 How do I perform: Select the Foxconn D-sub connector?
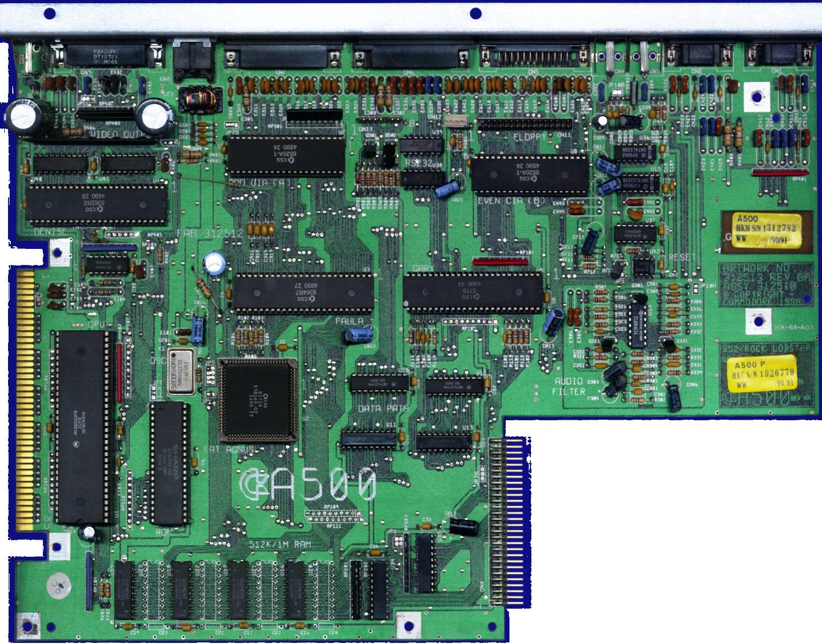coord(105,55)
